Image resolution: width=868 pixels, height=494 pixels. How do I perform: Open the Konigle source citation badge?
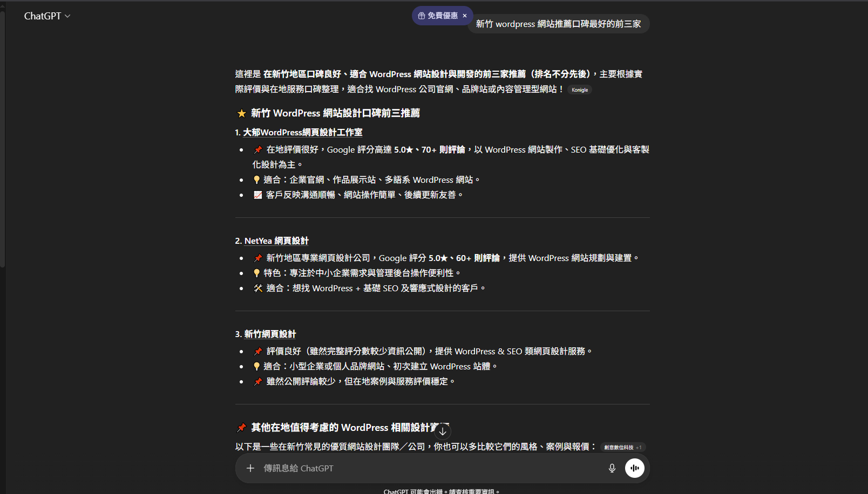coord(579,90)
